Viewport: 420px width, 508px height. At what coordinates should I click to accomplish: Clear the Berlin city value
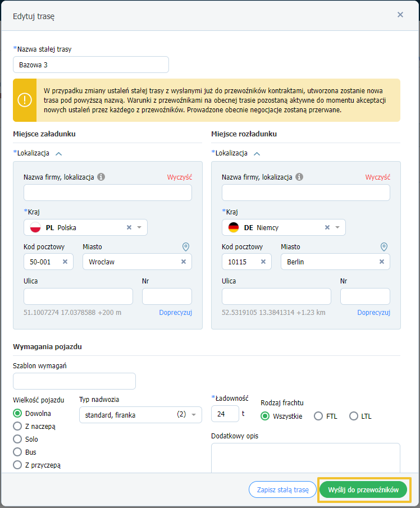click(382, 262)
